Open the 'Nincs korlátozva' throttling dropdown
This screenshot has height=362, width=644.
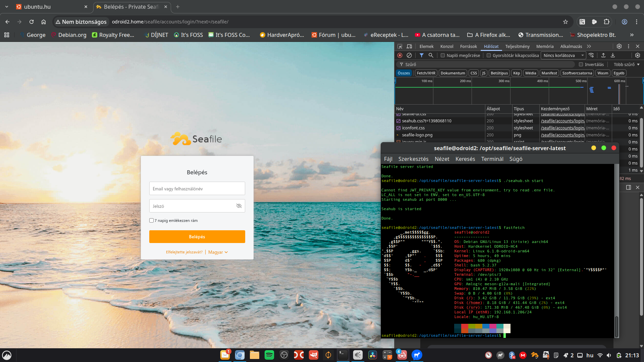pyautogui.click(x=563, y=55)
